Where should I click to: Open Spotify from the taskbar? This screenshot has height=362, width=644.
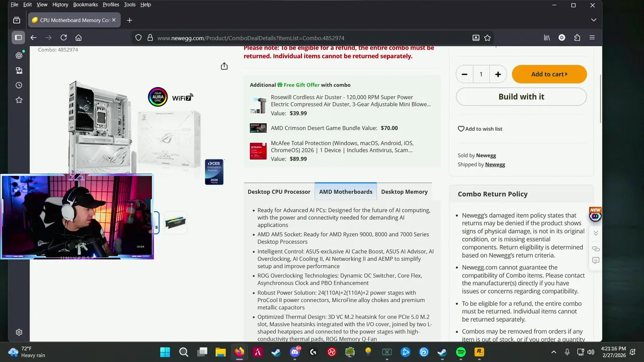point(460,352)
